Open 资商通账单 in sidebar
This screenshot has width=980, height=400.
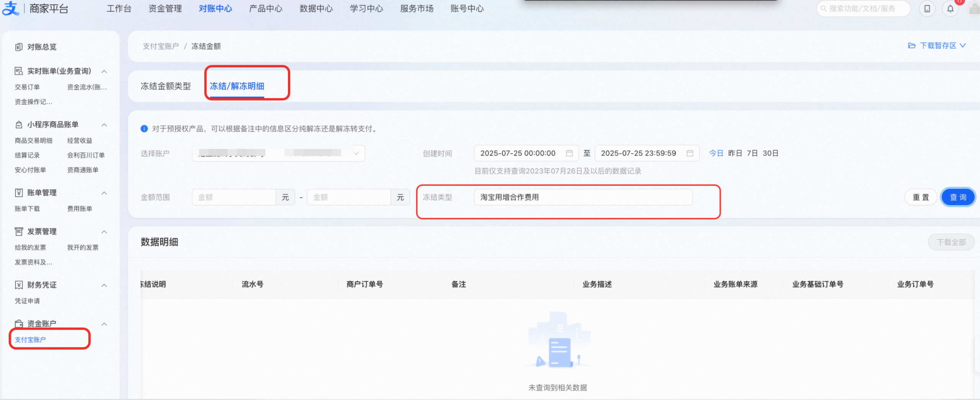[x=83, y=170]
